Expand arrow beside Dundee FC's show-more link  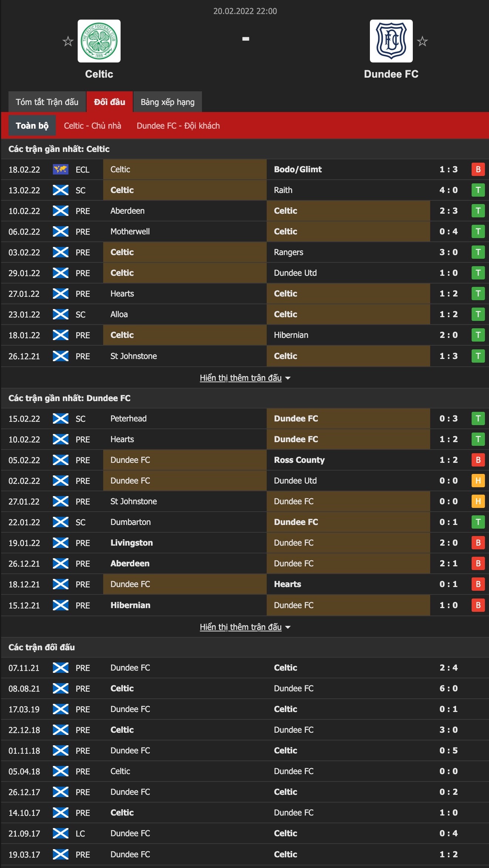click(288, 627)
